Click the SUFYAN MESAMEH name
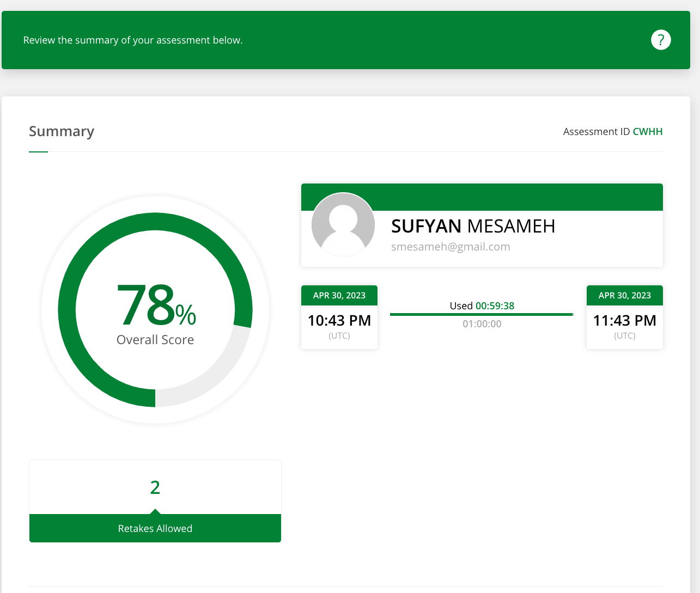 click(473, 226)
